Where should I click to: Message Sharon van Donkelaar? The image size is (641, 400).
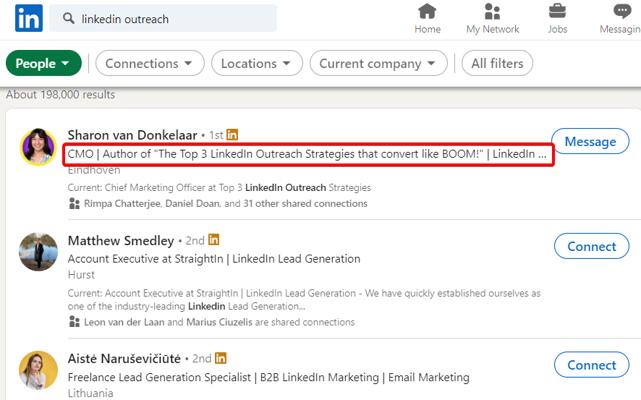click(x=590, y=142)
